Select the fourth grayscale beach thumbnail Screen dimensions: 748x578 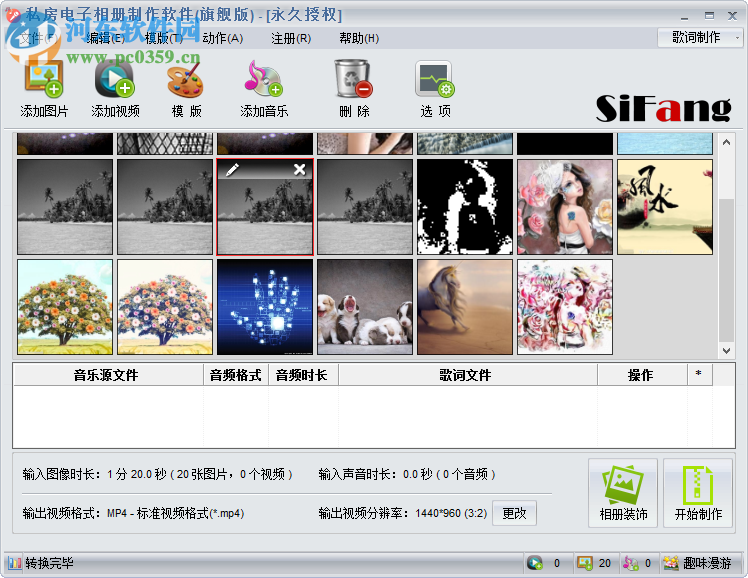[x=365, y=207]
